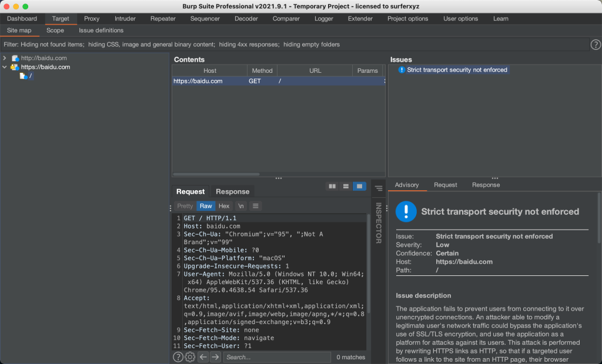Switch to the Site map sub-tab
602x364 pixels.
pos(19,31)
